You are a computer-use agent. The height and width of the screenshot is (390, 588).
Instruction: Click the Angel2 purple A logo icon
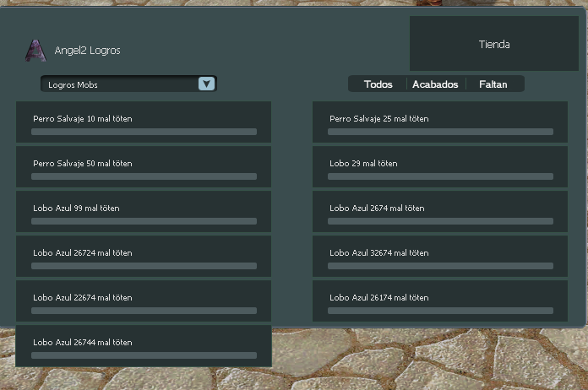point(35,51)
